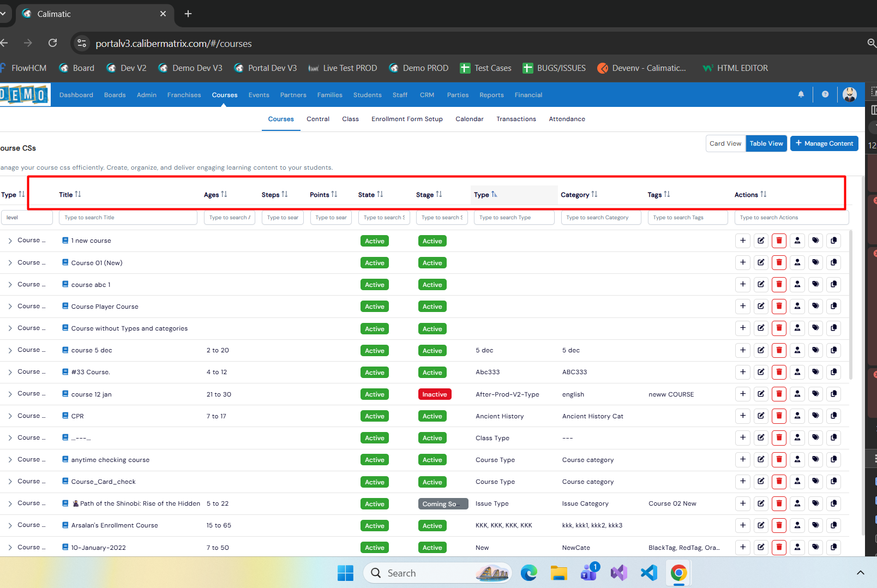Click the DEMO logo
877x588 pixels.
pos(24,94)
